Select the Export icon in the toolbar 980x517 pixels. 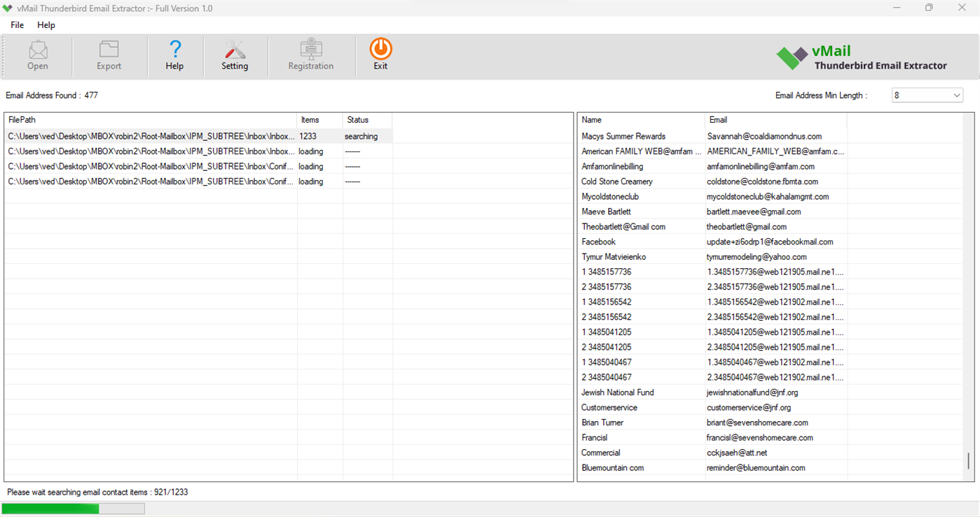tap(108, 55)
